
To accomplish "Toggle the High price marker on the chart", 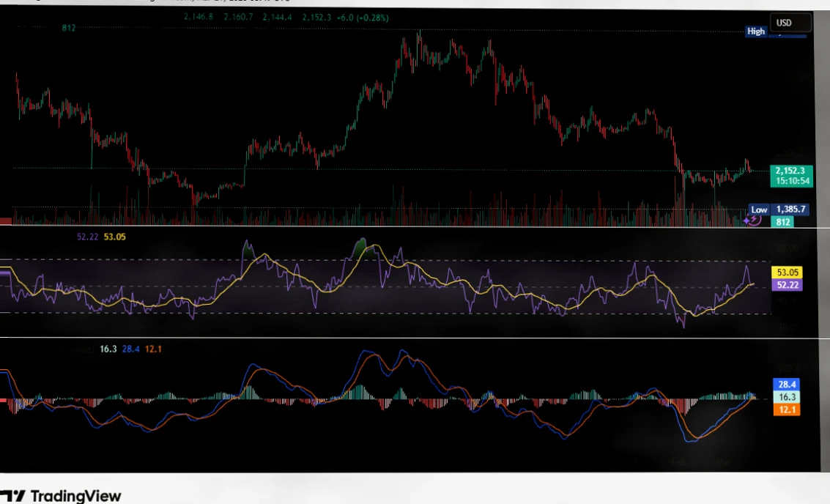I will click(x=755, y=31).
